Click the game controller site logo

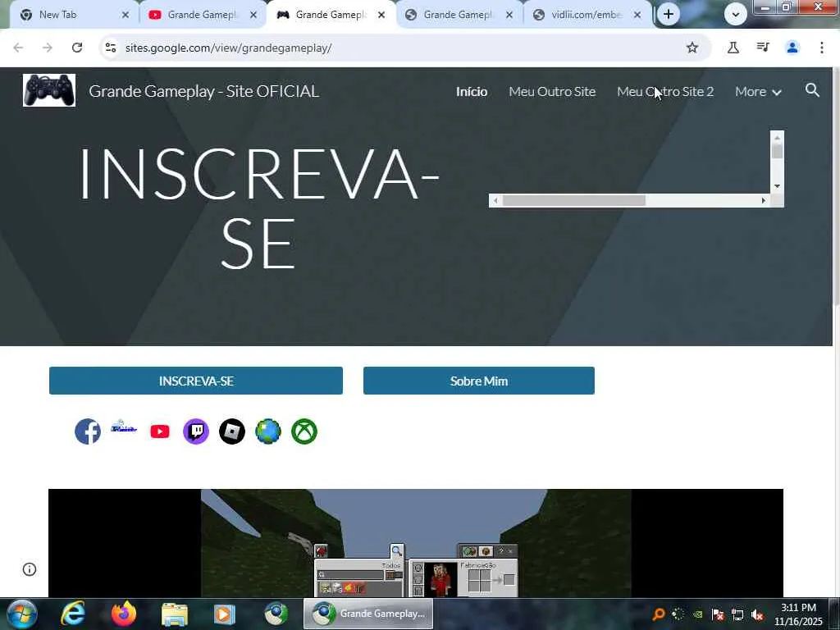pos(49,90)
